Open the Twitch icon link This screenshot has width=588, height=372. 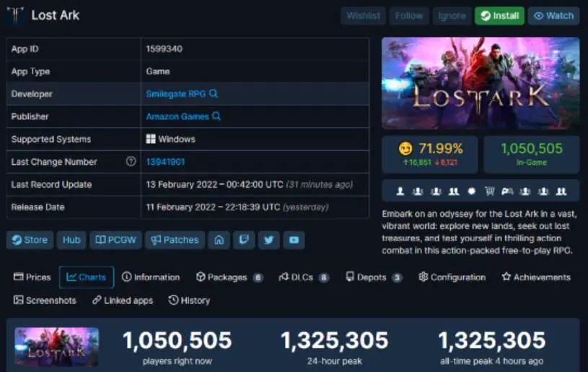245,240
